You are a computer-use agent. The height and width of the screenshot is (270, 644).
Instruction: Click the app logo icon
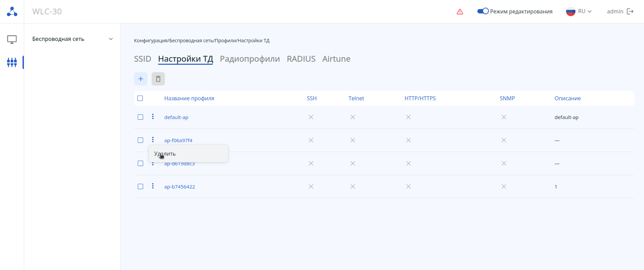[x=12, y=11]
